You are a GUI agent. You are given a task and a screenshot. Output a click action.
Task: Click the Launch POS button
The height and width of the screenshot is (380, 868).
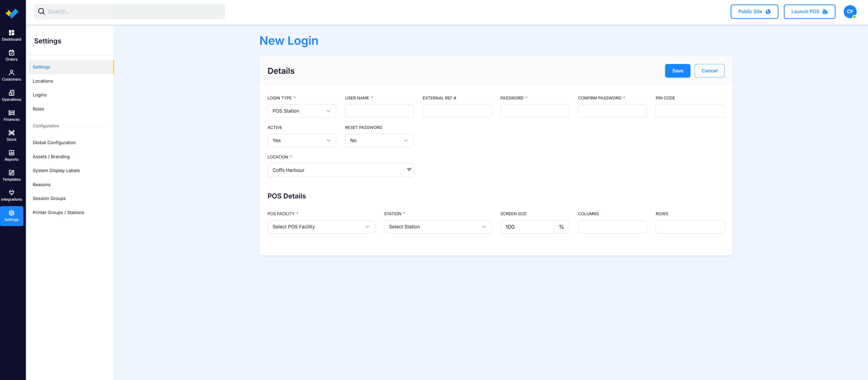pyautogui.click(x=809, y=11)
